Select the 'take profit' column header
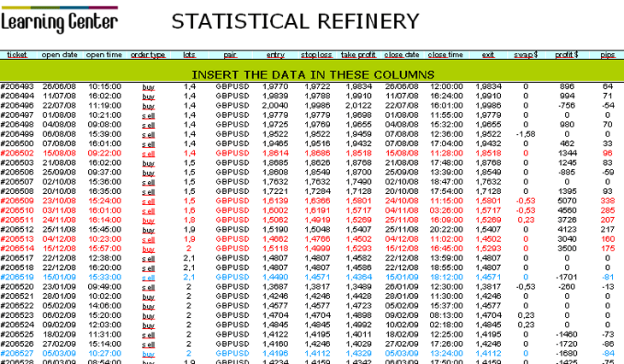 [x=359, y=55]
